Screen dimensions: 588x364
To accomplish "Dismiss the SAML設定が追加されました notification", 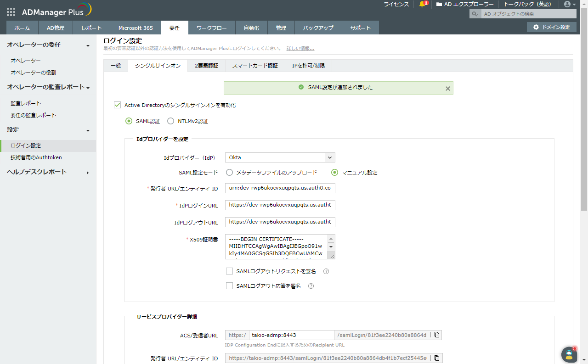I will pyautogui.click(x=448, y=89).
